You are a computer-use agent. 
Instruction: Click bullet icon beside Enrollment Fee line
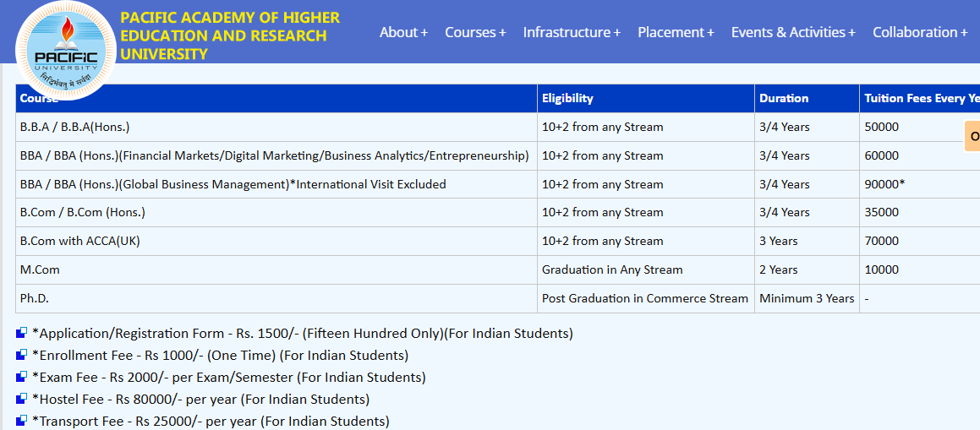[x=22, y=355]
